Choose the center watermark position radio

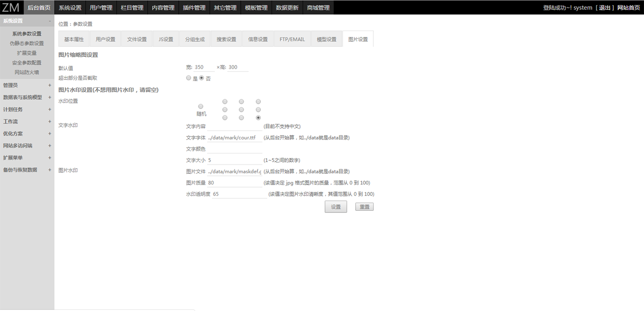coord(241,109)
